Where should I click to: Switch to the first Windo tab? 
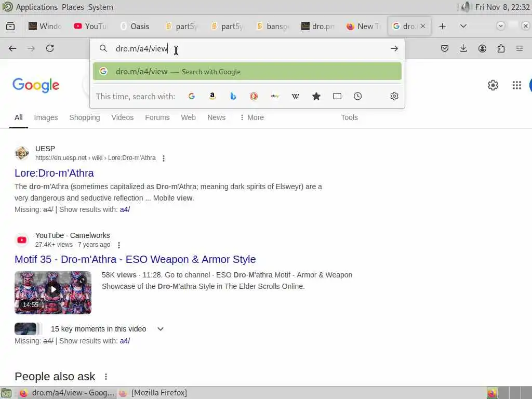point(45,26)
